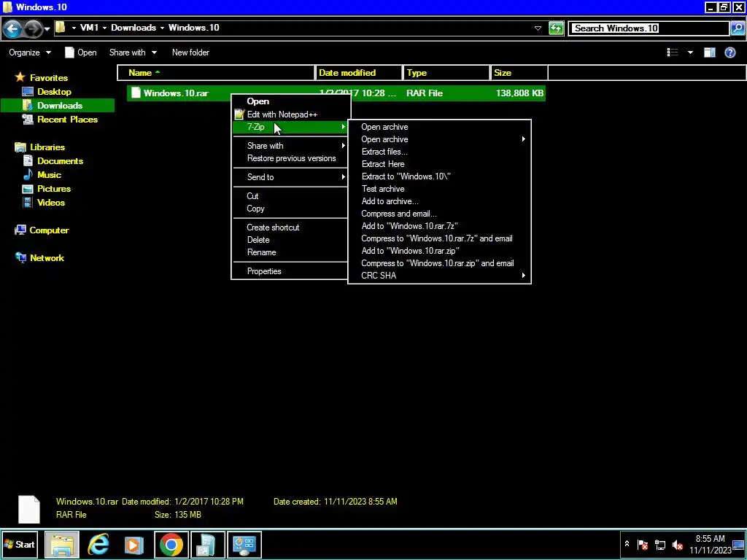This screenshot has width=747, height=560.
Task: Sort by the Name column header
Action: (x=216, y=72)
